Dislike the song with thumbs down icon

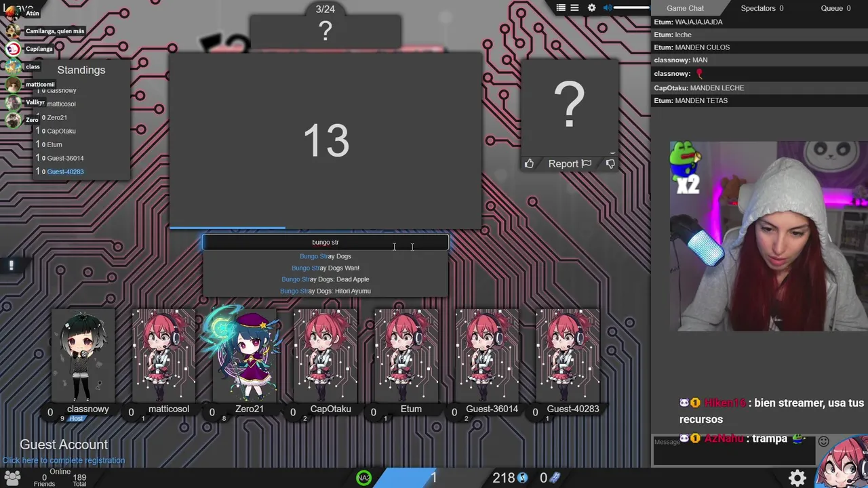(x=610, y=163)
